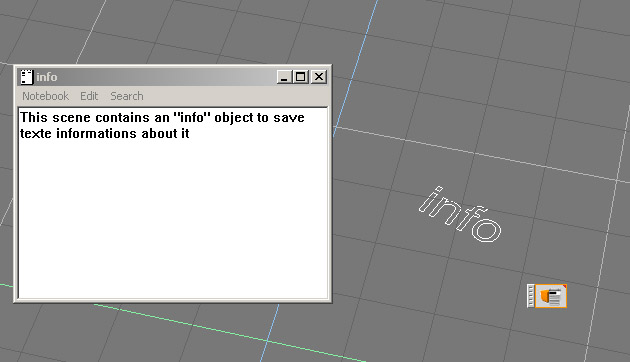Click the grip handle beside the orange icon
The image size is (630, 362).
point(531,296)
